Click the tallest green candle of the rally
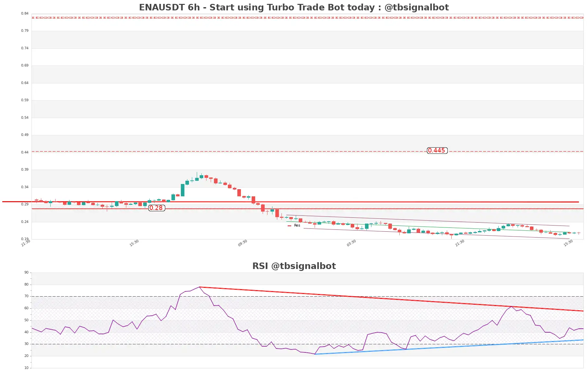588x392 pixels. tap(182, 190)
